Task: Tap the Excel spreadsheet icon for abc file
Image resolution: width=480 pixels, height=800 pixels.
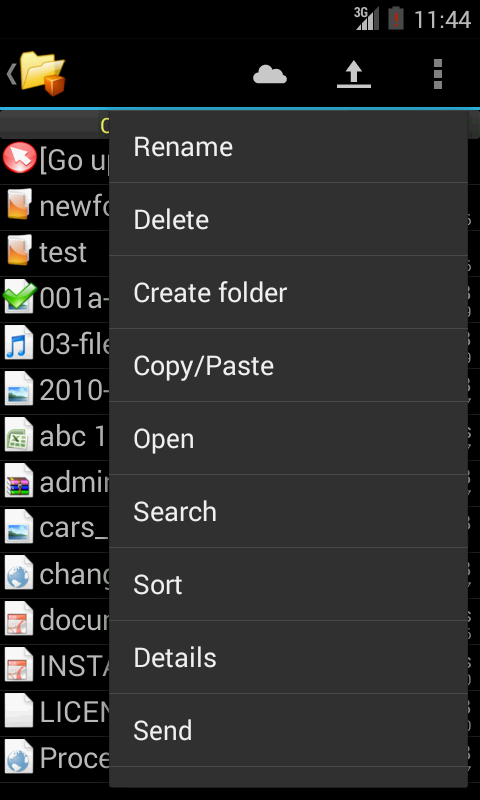Action: click(x=19, y=435)
